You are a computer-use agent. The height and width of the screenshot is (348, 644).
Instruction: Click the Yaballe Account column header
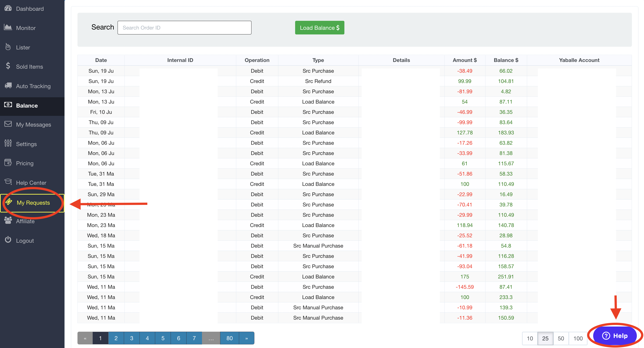pyautogui.click(x=579, y=60)
